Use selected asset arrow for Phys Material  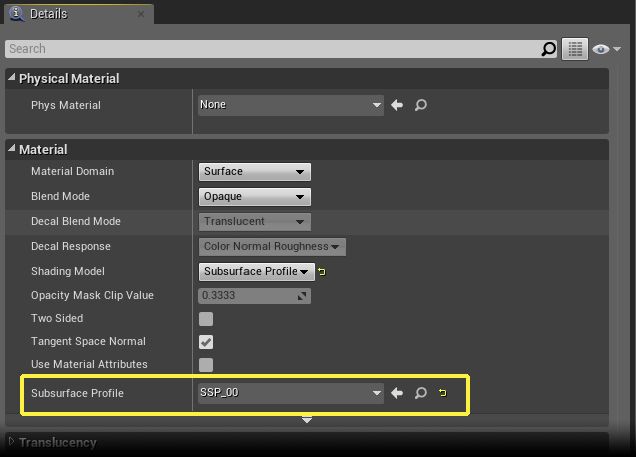click(x=397, y=105)
